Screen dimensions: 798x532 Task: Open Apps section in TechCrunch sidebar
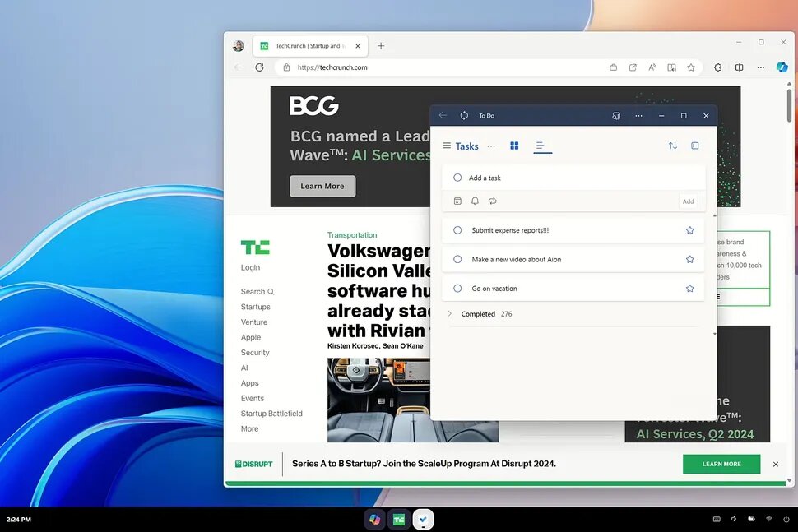[x=250, y=383]
